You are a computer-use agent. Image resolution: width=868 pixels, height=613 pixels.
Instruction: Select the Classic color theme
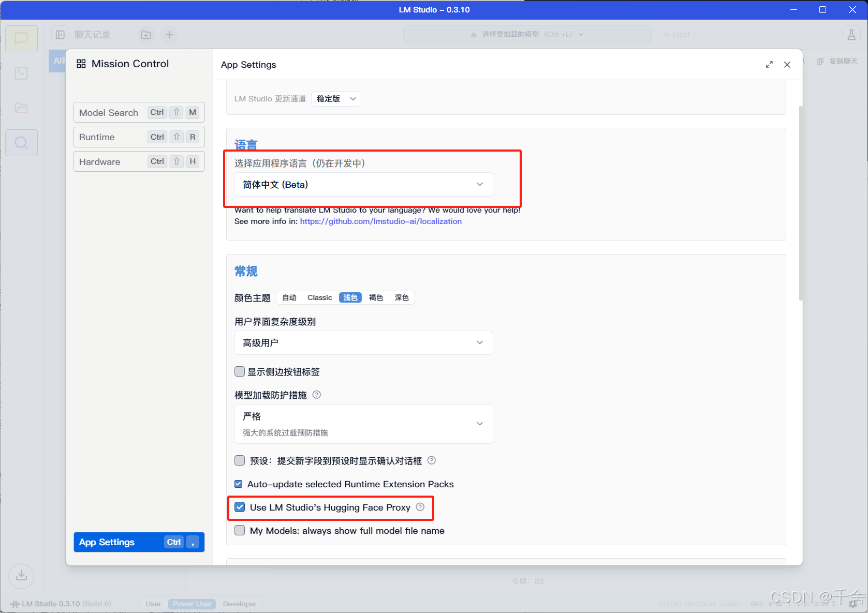(320, 297)
